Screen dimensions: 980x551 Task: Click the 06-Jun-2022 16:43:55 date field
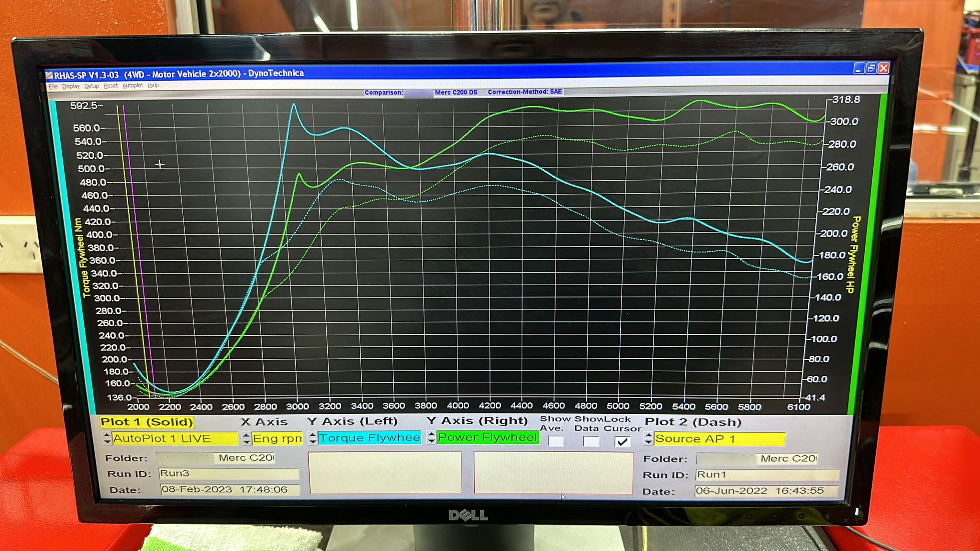coord(767,491)
